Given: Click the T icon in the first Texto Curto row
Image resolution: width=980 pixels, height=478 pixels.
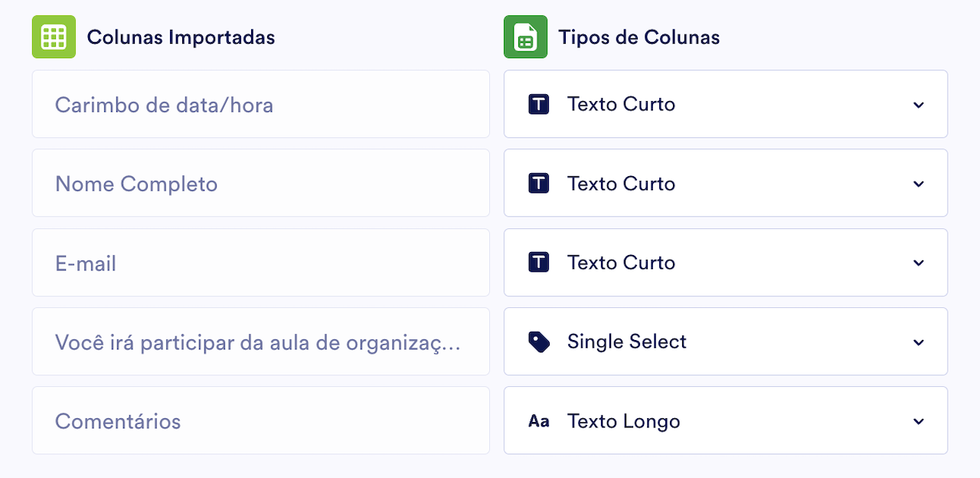Looking at the screenshot, I should 539,104.
